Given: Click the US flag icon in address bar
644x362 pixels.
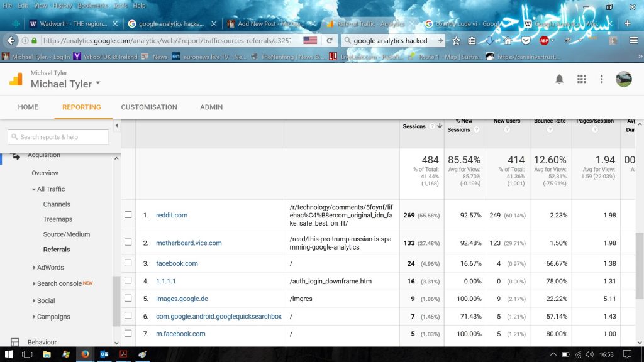Looking at the screenshot, I should pos(310,41).
